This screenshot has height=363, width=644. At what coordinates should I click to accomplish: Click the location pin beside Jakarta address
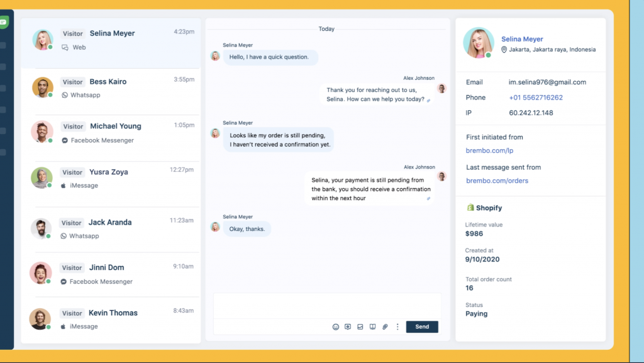pos(505,50)
